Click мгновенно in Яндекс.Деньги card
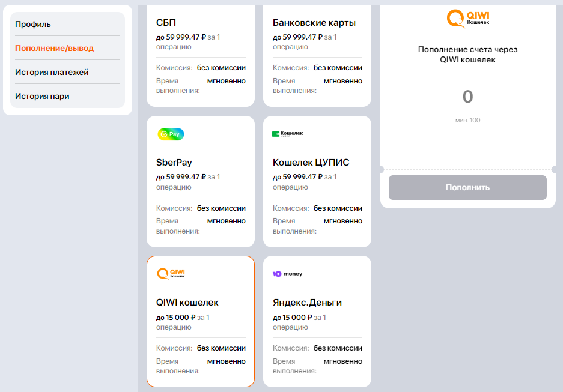563x392 pixels. (343, 361)
